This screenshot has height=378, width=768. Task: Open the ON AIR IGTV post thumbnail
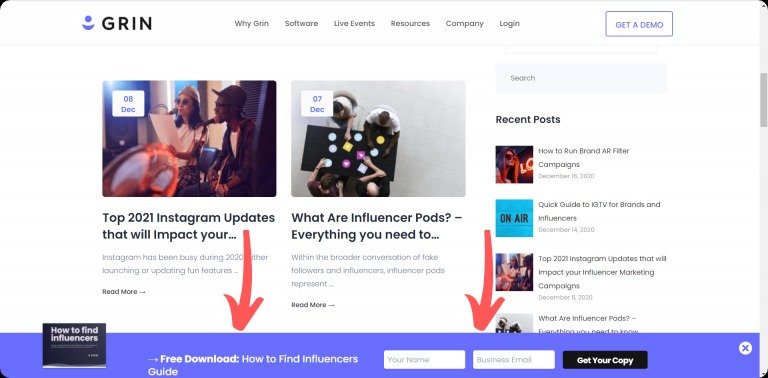(x=514, y=218)
